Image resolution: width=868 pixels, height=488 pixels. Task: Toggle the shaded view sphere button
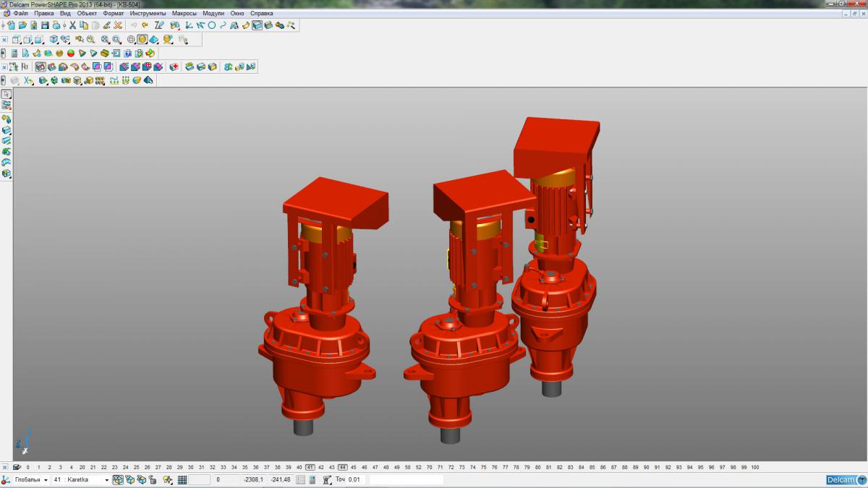[142, 40]
